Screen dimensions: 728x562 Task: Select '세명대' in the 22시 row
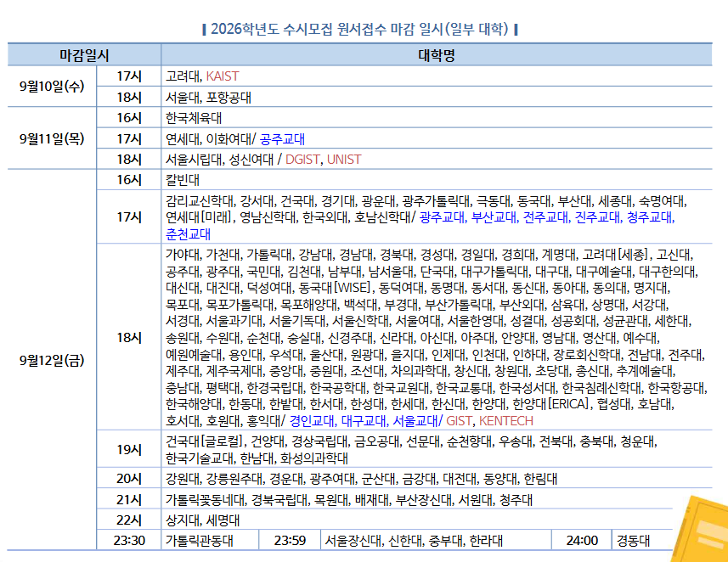click(223, 520)
